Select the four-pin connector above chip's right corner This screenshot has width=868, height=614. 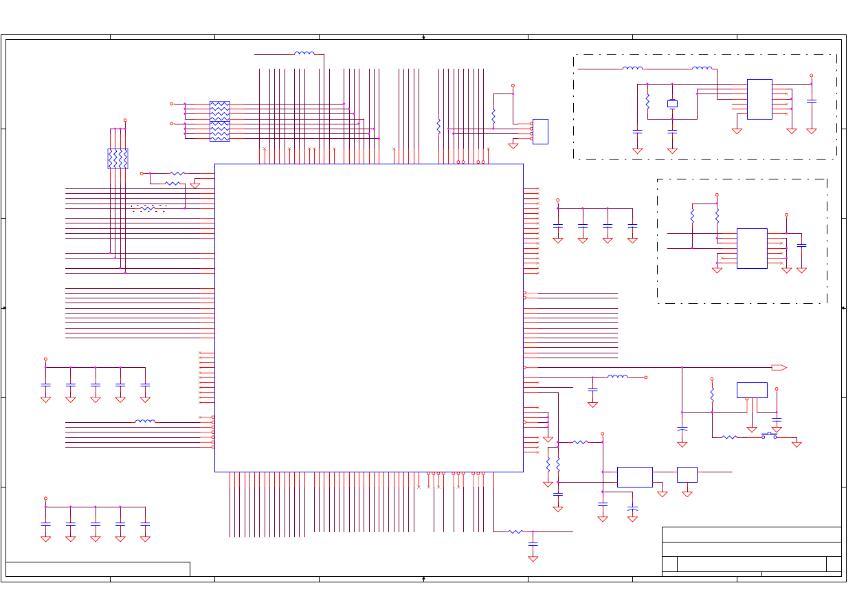click(x=540, y=131)
